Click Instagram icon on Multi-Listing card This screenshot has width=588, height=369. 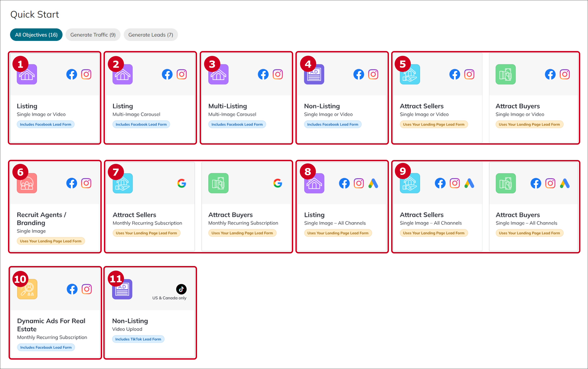click(x=278, y=74)
